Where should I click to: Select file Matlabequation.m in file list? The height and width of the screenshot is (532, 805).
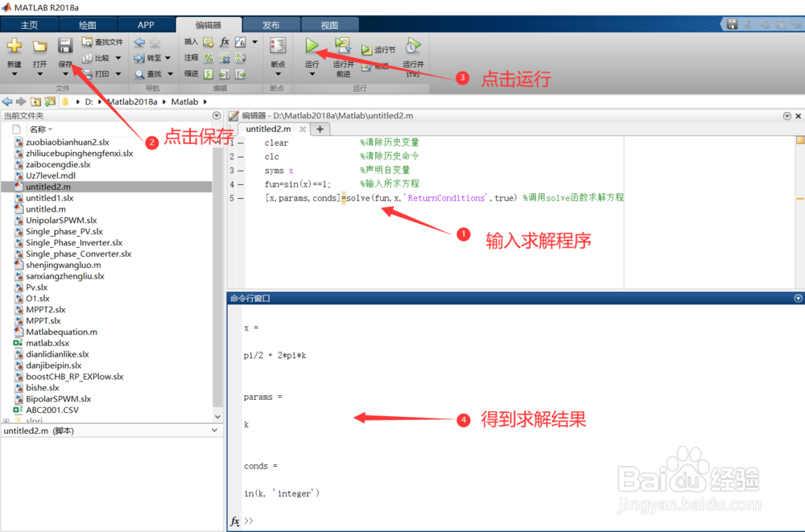tap(62, 332)
